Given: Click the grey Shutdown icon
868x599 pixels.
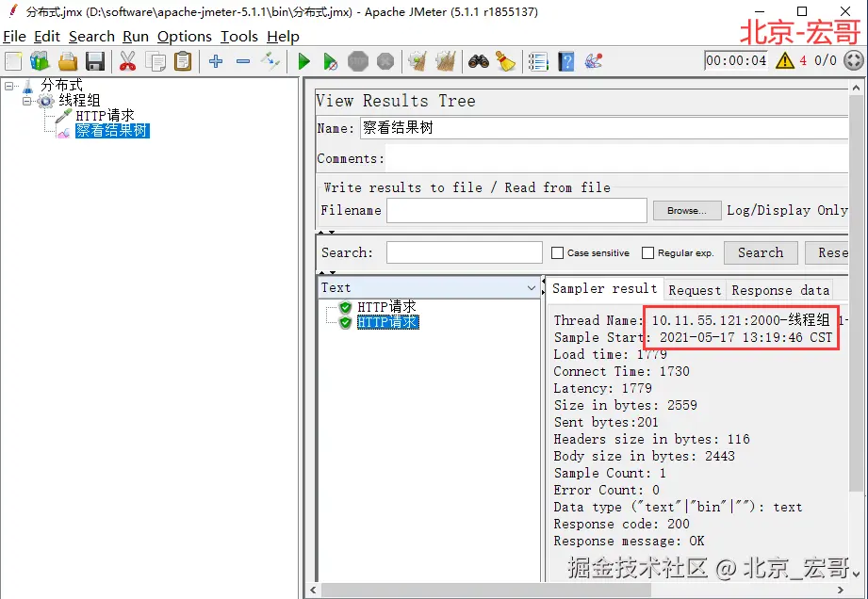Looking at the screenshot, I should pyautogui.click(x=385, y=61).
